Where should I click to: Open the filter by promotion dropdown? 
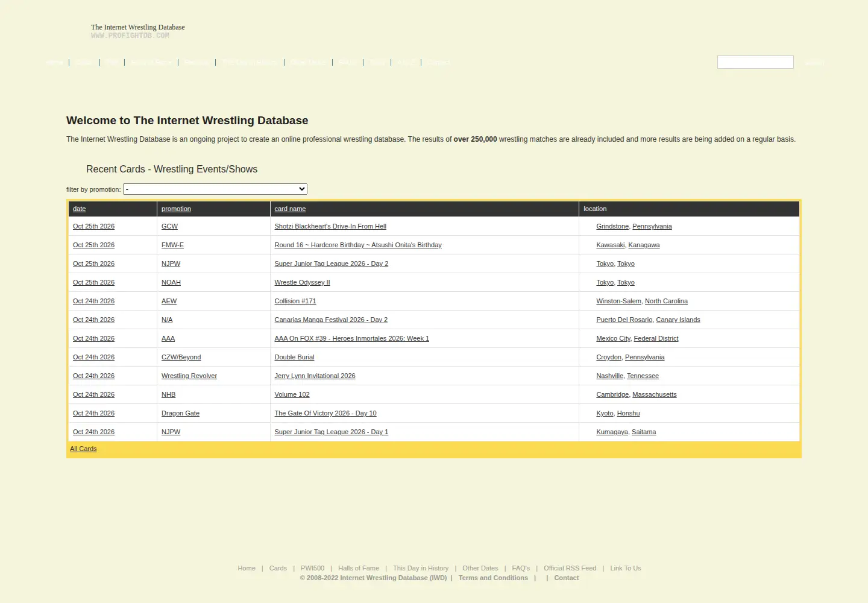tap(215, 189)
